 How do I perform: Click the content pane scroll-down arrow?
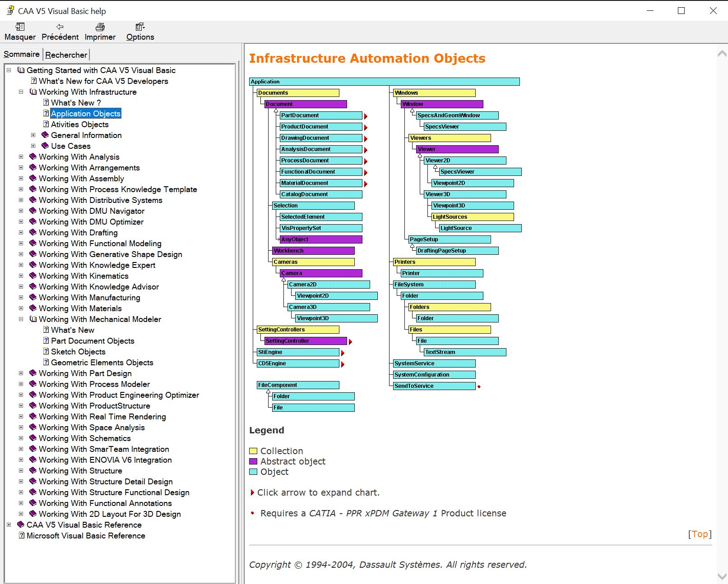coord(722,577)
